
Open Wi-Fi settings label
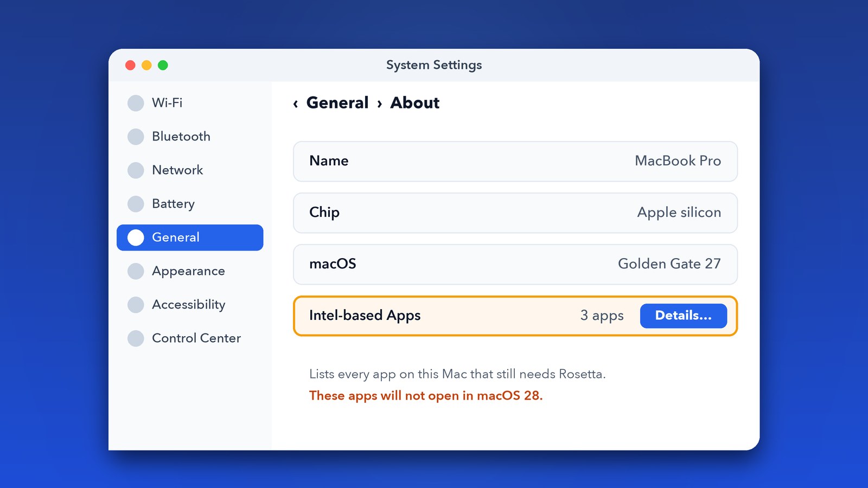tap(167, 102)
